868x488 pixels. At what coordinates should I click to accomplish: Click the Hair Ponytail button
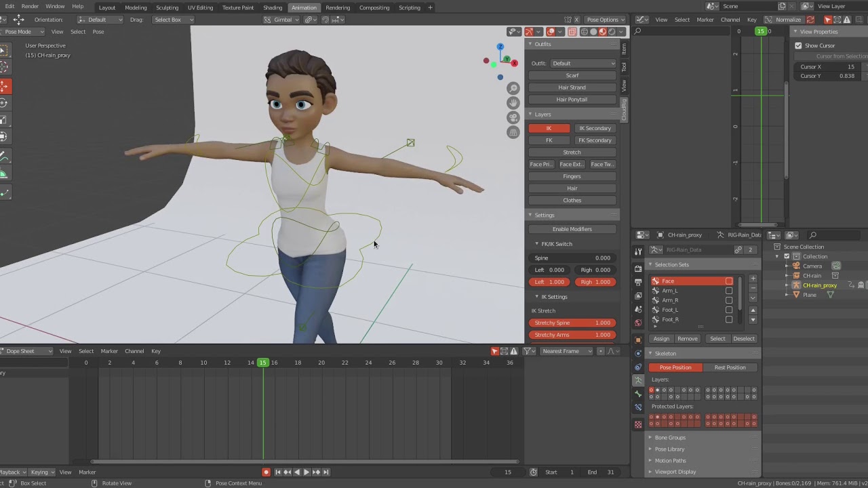572,100
